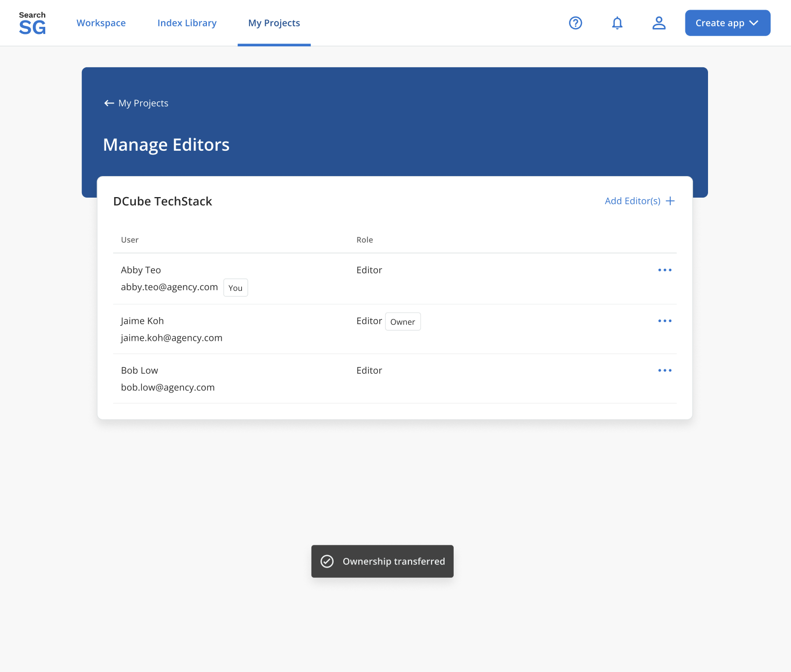The image size is (791, 672).
Task: Click the SearchSG logo
Action: tap(32, 23)
